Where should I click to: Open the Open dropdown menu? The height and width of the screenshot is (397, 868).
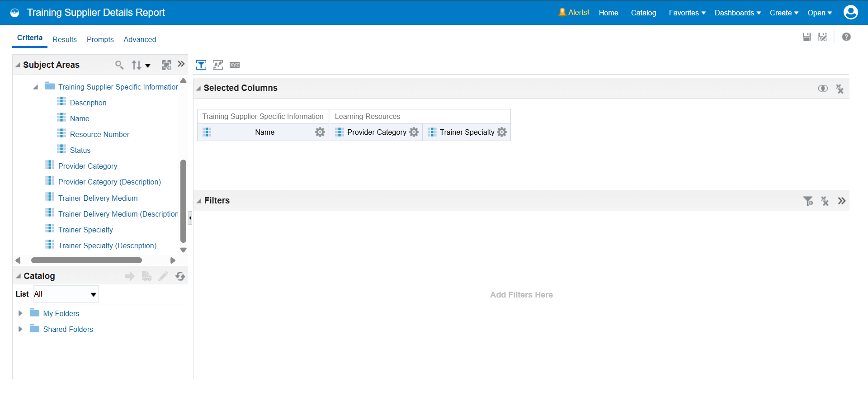[x=820, y=13]
